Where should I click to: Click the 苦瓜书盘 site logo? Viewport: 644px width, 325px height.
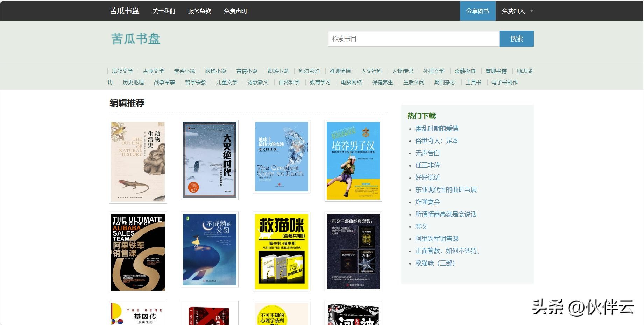point(136,39)
